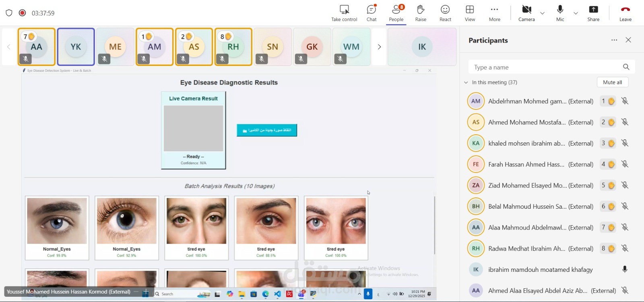Viewport: 644px width, 302px height.
Task: Click the participant search magnifier icon
Action: click(626, 67)
